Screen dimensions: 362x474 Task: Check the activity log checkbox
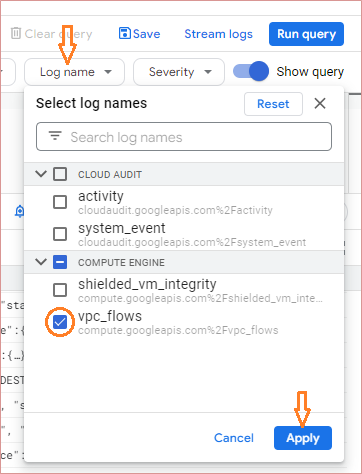tap(60, 202)
